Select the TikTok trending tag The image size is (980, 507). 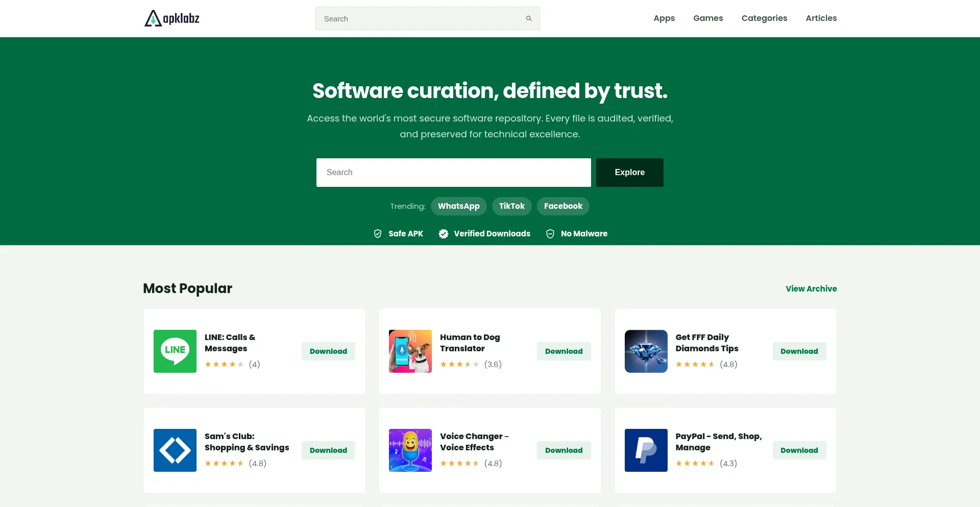click(x=512, y=206)
